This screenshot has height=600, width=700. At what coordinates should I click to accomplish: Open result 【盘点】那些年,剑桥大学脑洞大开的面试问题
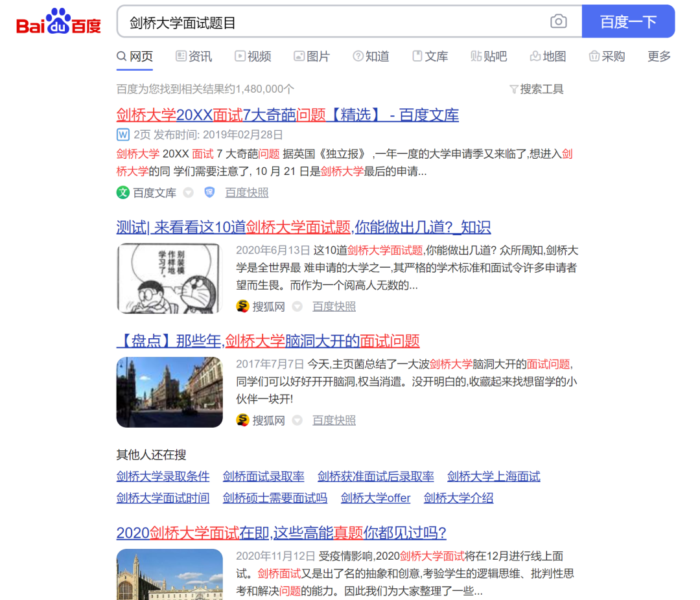click(268, 341)
